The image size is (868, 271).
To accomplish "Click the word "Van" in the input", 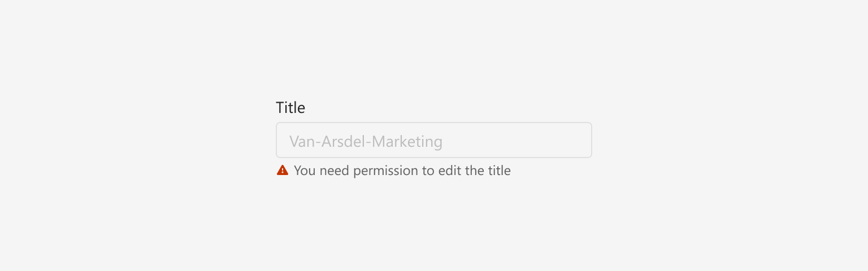I will click(x=301, y=141).
